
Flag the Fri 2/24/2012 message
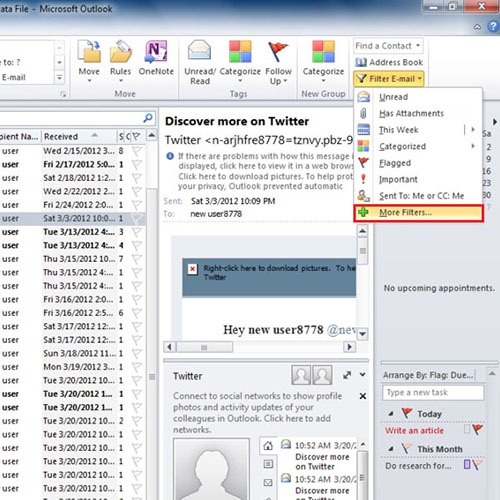tap(136, 205)
